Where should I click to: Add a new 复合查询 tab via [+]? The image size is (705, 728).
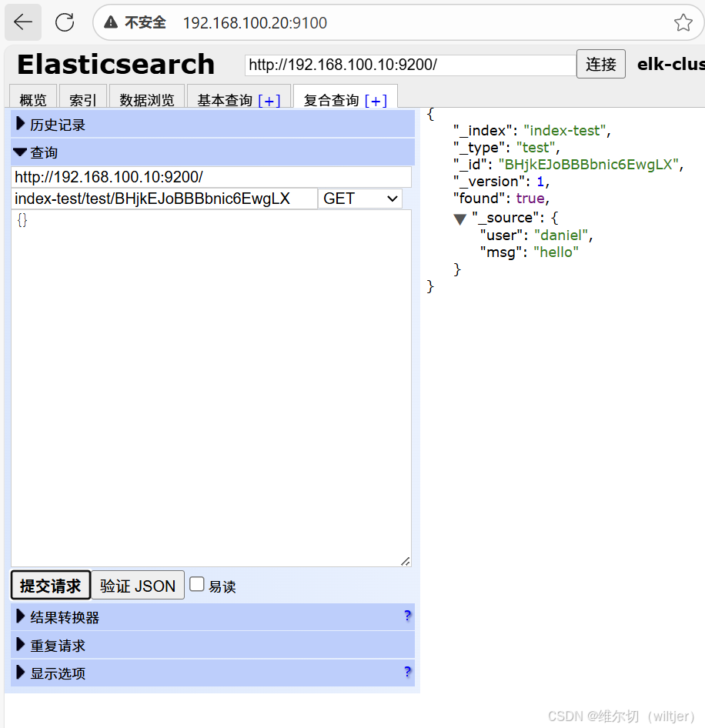pyautogui.click(x=376, y=100)
